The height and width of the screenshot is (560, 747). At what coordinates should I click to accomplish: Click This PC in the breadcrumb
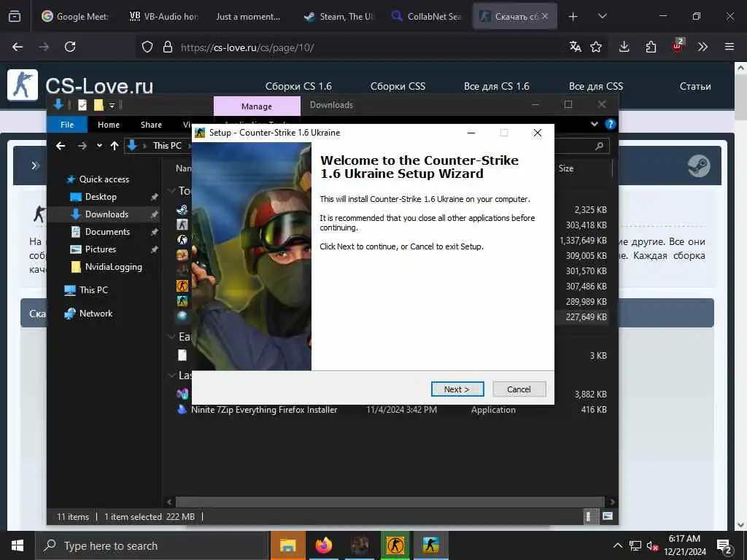coord(167,146)
